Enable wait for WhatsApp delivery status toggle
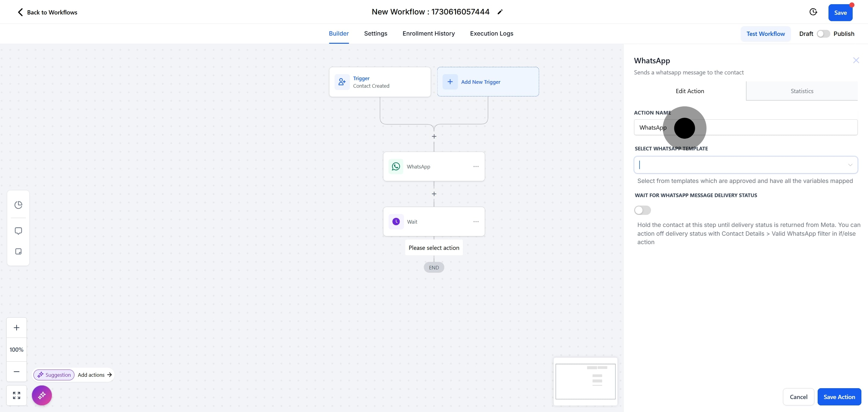868x412 pixels. (642, 210)
